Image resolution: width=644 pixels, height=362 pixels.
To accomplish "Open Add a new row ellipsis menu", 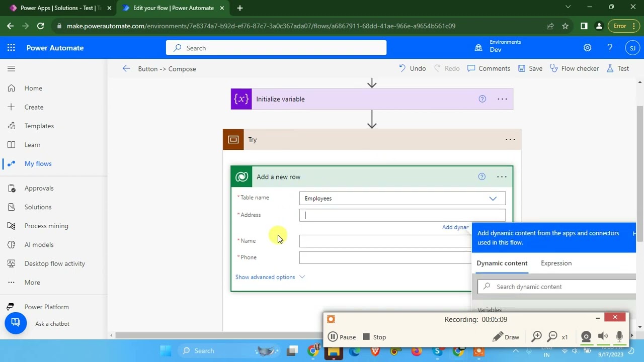I will click(x=502, y=176).
